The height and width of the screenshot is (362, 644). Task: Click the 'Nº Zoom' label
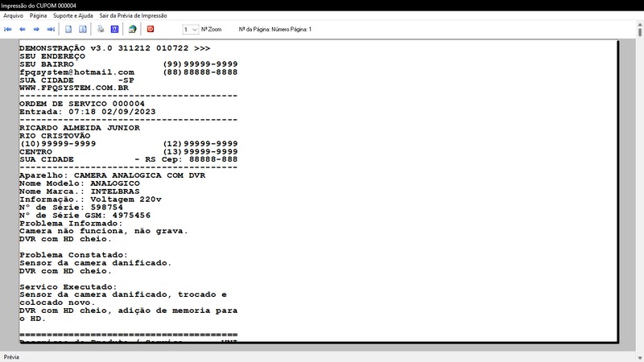click(x=211, y=30)
